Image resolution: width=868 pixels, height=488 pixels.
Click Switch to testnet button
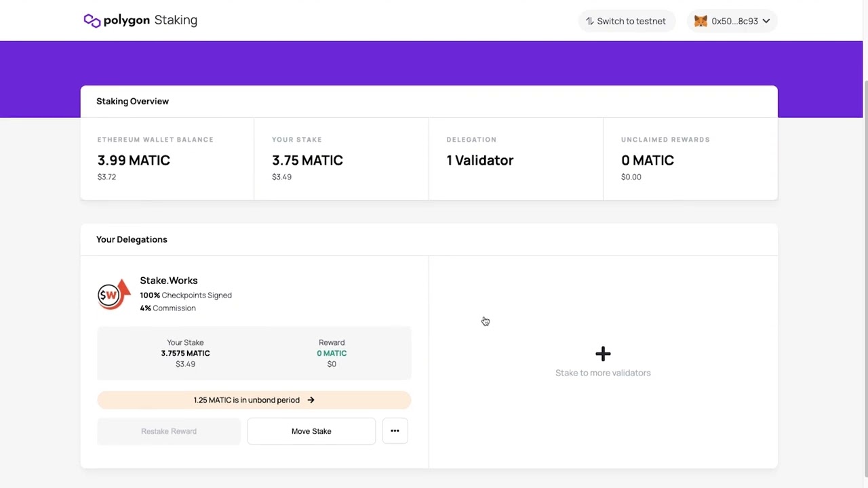point(626,21)
